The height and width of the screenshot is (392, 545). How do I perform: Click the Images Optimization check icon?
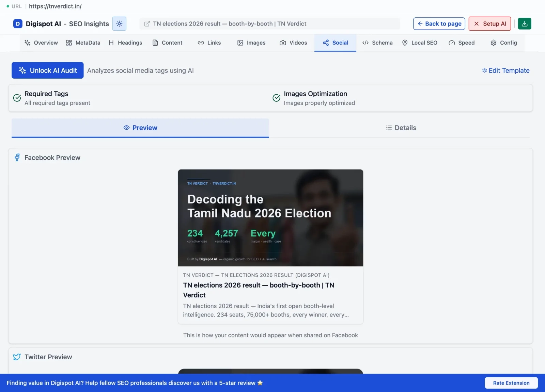(277, 98)
